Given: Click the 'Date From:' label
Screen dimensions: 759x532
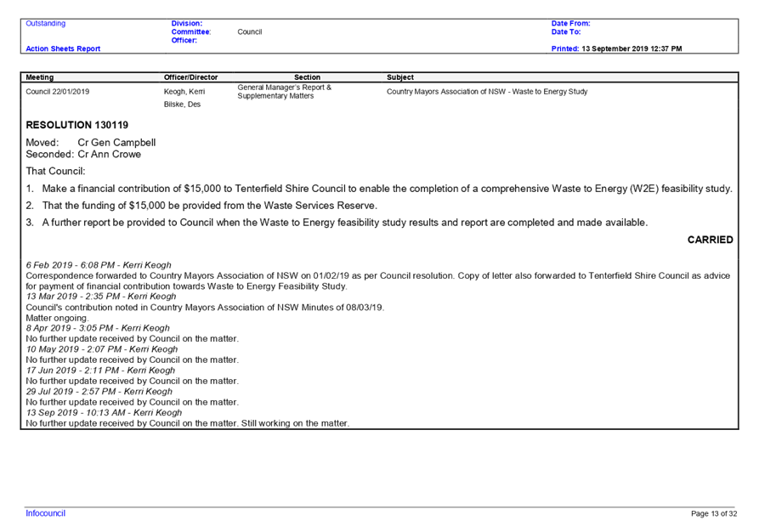Looking at the screenshot, I should coord(570,23).
